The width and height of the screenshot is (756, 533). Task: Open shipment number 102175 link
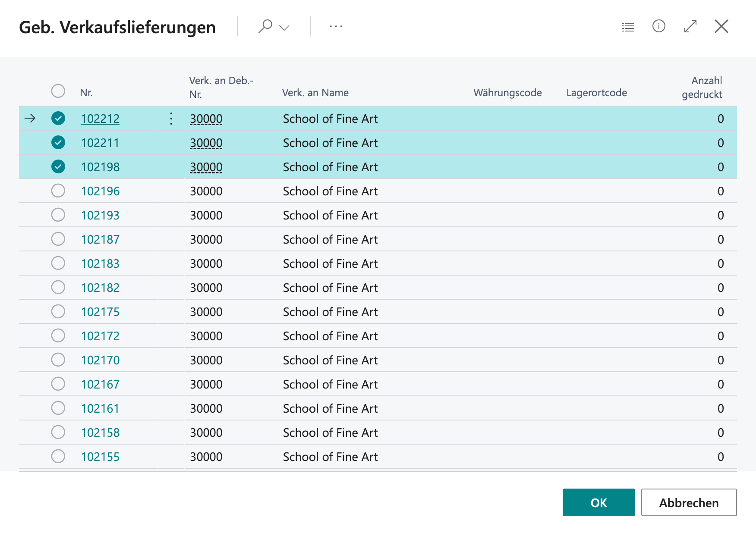pyautogui.click(x=100, y=312)
